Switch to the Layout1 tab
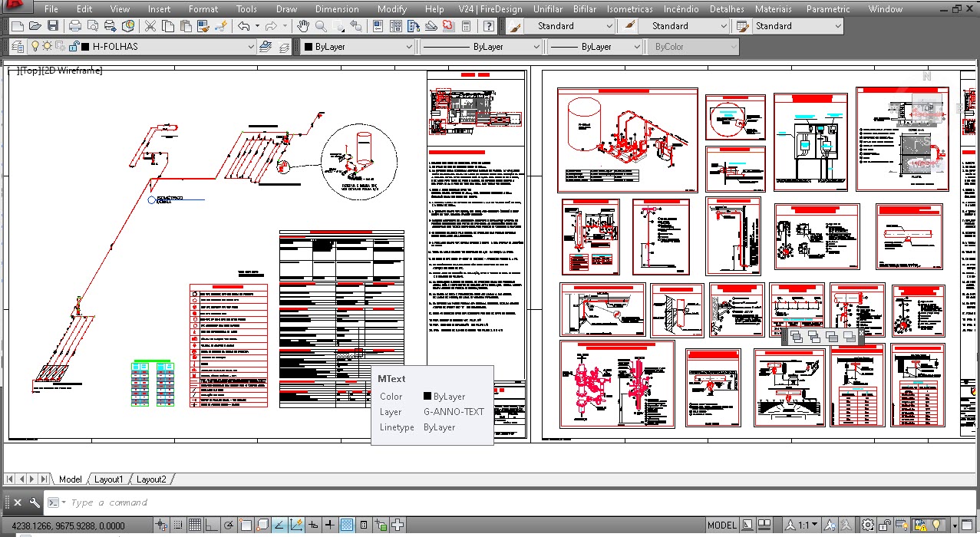The height and width of the screenshot is (537, 980). pyautogui.click(x=108, y=479)
